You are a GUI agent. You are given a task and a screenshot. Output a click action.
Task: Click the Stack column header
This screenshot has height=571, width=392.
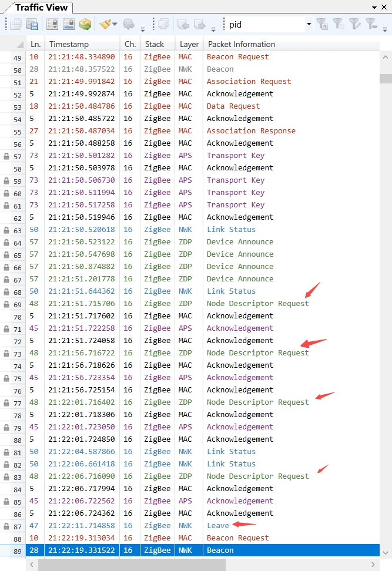[158, 44]
